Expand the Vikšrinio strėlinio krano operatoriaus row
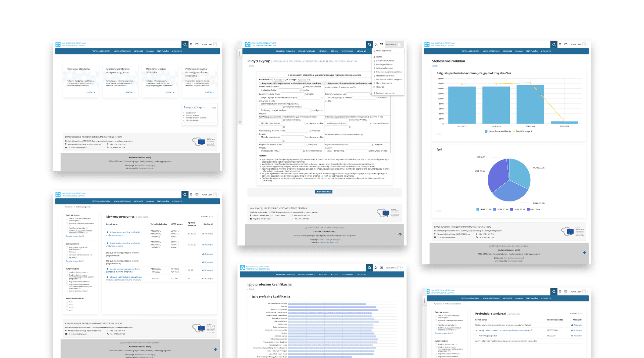644x358 pixels. (x=107, y=277)
